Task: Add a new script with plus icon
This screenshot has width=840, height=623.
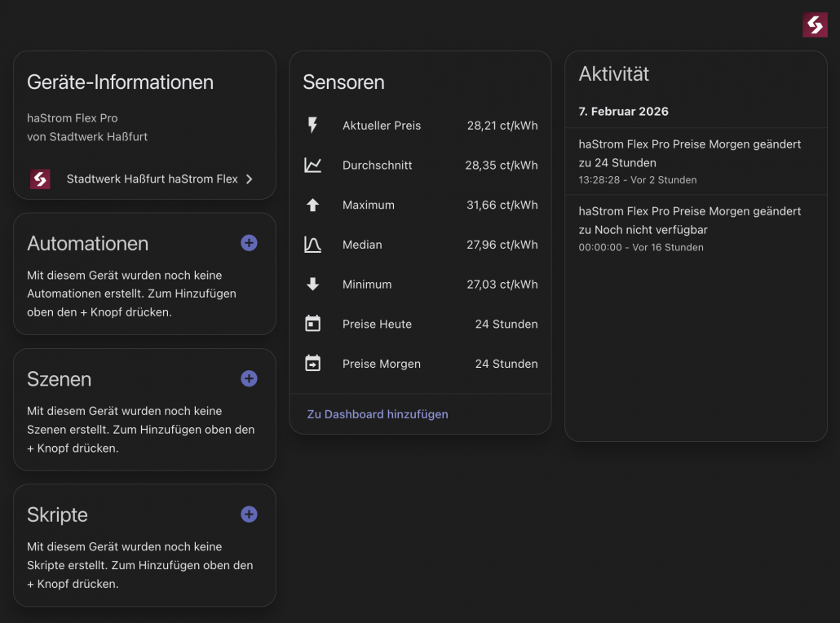Action: (x=249, y=515)
